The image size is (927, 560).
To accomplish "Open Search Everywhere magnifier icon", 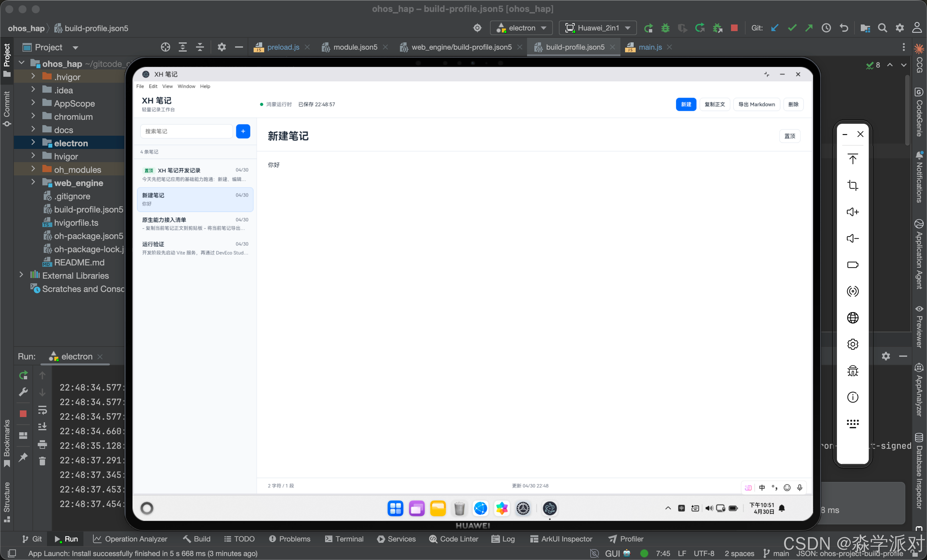I will pos(882,28).
